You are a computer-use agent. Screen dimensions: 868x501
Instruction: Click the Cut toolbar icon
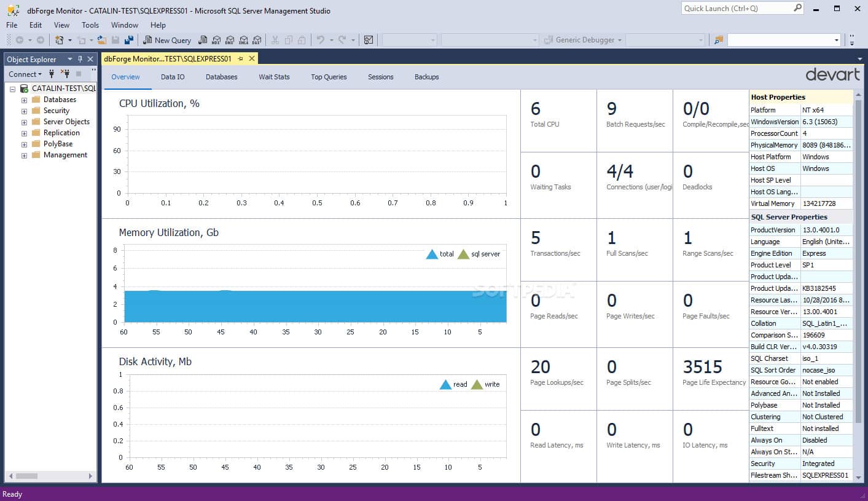click(x=275, y=40)
